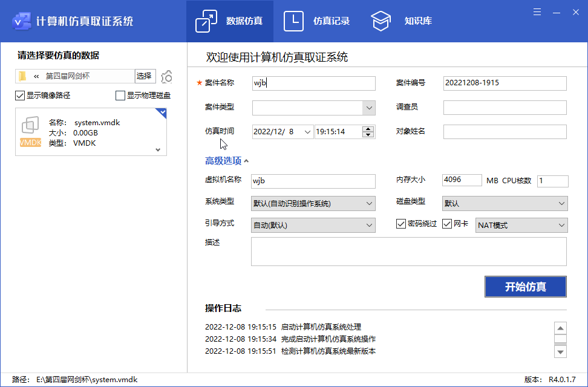Click the operation log scroll down arrow

(x=560, y=352)
